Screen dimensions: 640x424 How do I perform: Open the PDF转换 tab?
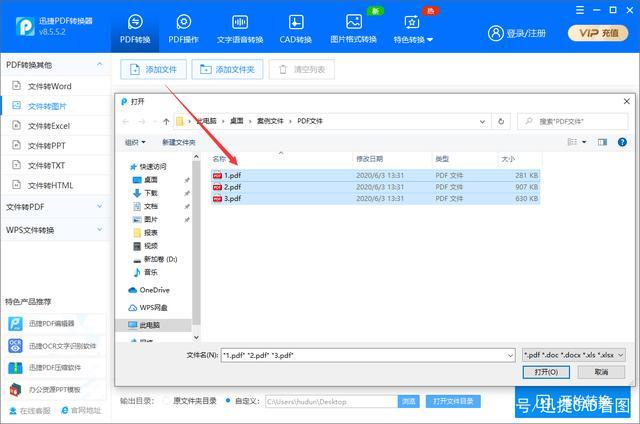click(x=135, y=29)
